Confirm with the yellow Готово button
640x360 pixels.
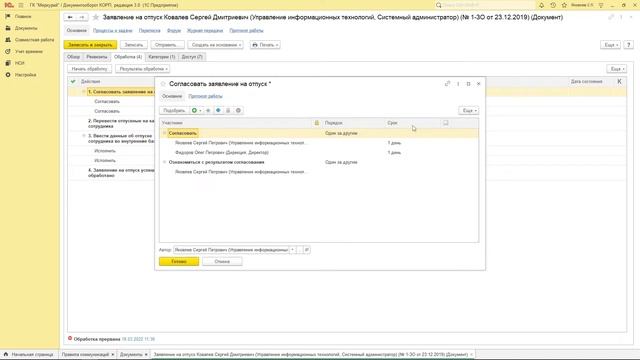[x=179, y=262]
